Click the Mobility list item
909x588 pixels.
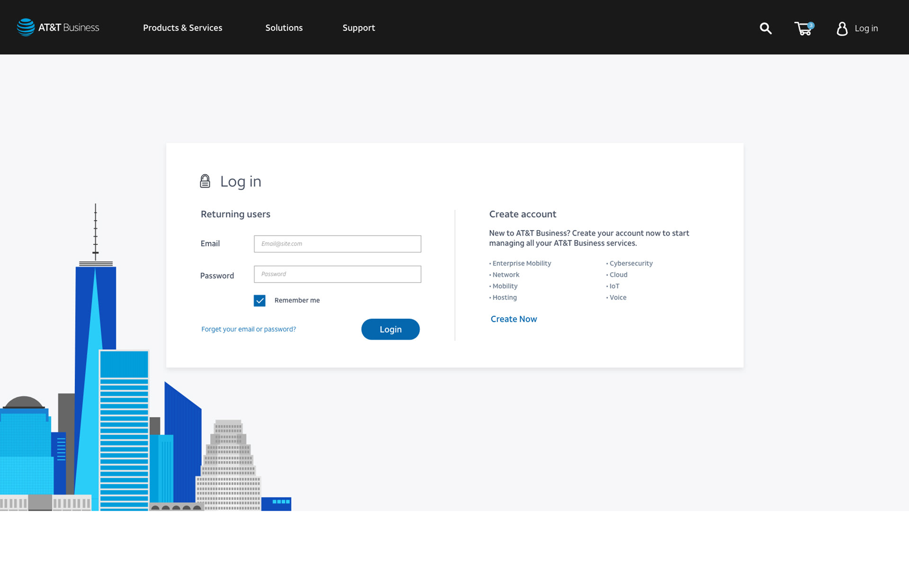tap(505, 286)
